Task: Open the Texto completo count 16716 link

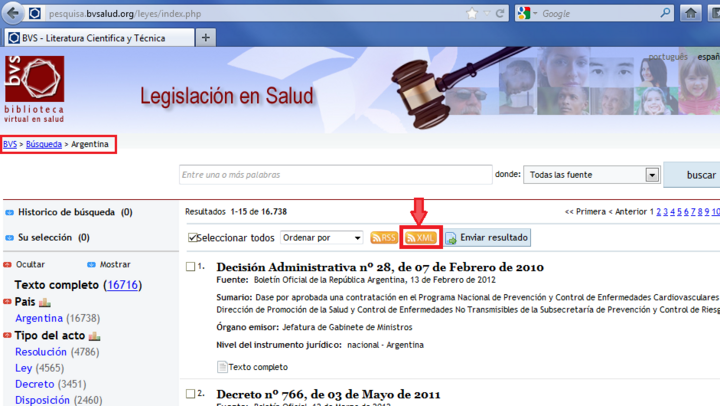Action: (x=122, y=285)
